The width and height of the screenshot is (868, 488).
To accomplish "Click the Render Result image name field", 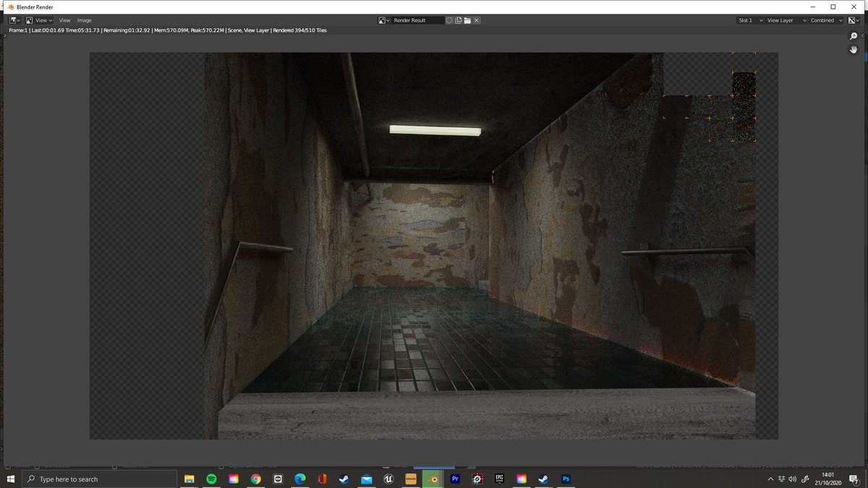I will [x=418, y=20].
